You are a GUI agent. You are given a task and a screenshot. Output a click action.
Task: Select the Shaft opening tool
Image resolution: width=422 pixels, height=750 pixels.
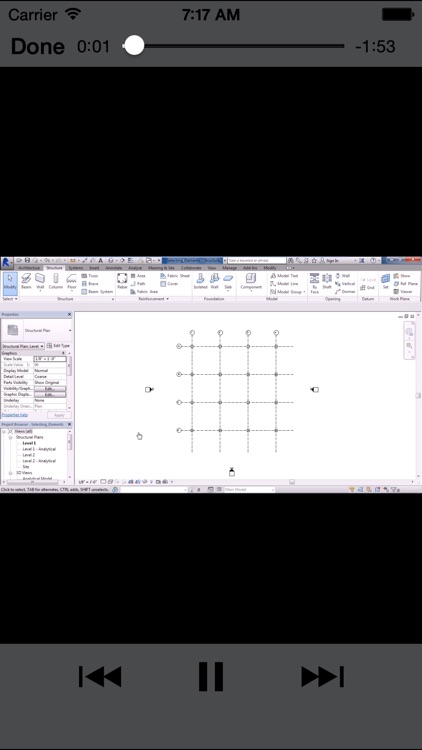(x=327, y=282)
